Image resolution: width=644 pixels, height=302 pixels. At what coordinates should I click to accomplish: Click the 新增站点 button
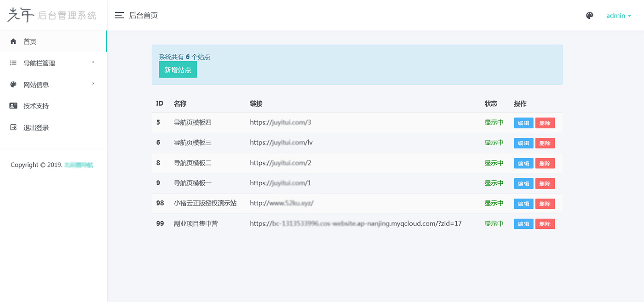(x=178, y=69)
